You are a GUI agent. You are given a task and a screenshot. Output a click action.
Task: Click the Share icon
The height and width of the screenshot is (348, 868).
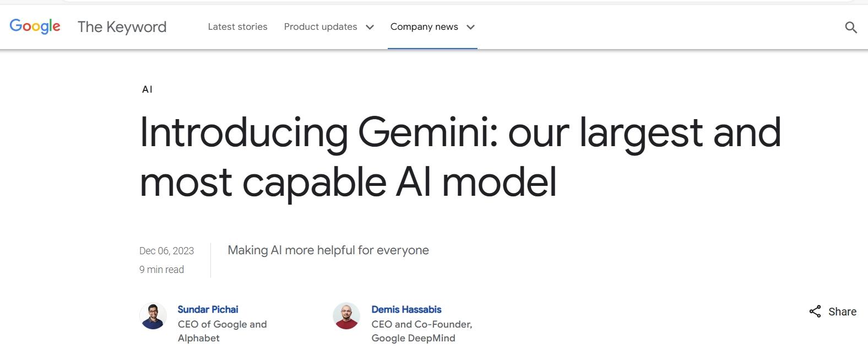coord(815,311)
